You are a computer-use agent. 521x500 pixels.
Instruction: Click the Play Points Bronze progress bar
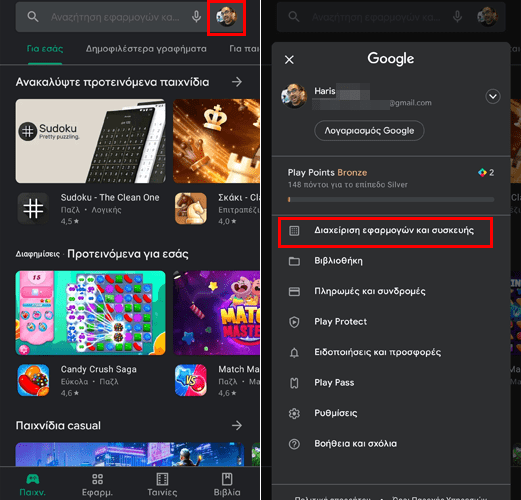click(391, 199)
